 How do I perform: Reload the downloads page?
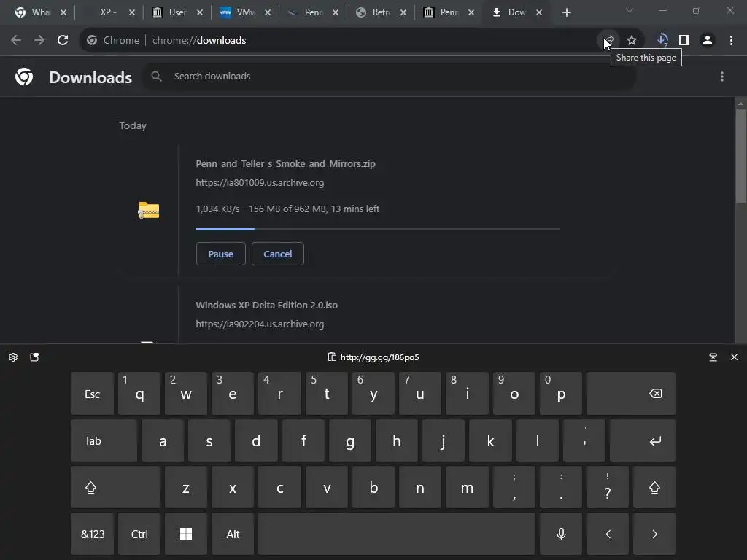click(63, 41)
